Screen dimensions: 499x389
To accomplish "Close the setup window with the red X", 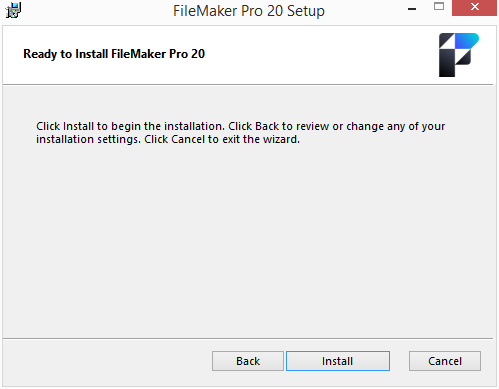I will 474,7.
